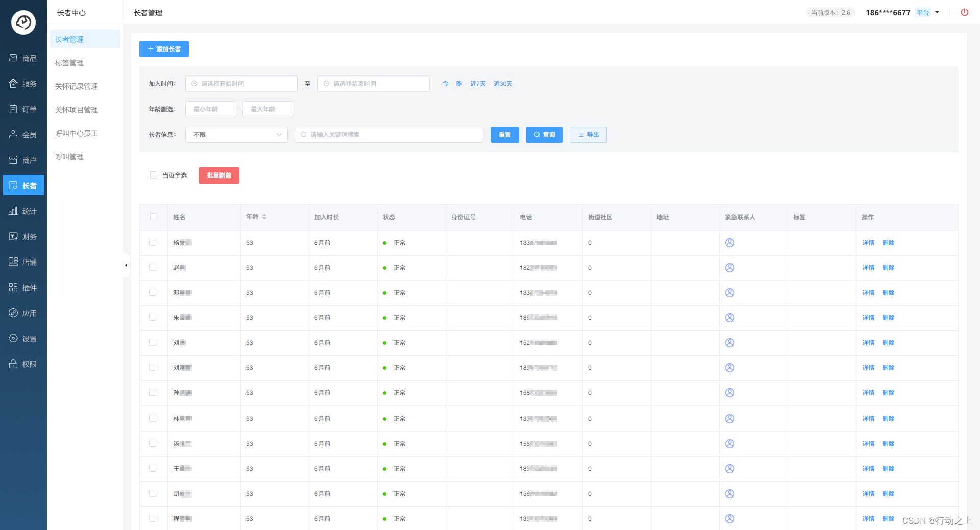View emergency contact icon for 邓 row

(x=730, y=293)
